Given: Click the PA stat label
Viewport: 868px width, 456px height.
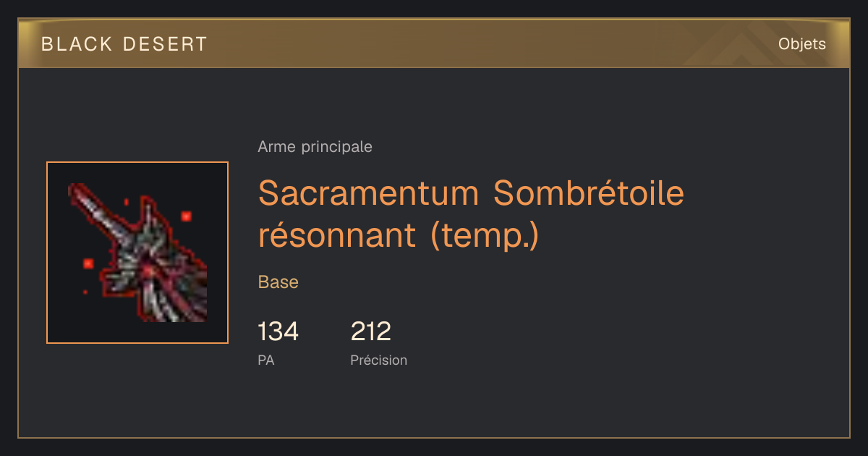Looking at the screenshot, I should click(x=265, y=360).
